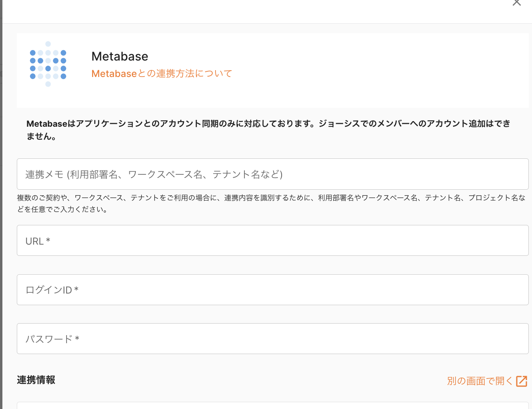Screen dimensions: 532x409
Task: Click the bold account-sync notice text
Action: coord(268,124)
